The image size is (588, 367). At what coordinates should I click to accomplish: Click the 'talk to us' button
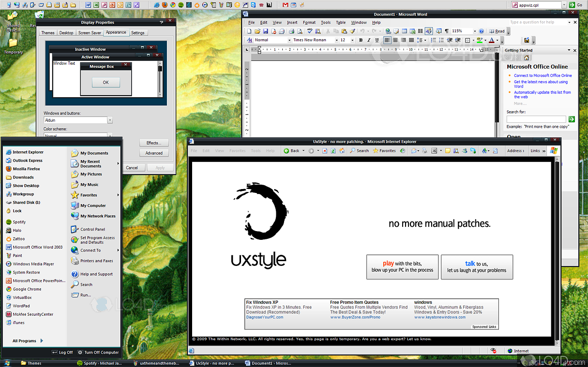(x=477, y=267)
